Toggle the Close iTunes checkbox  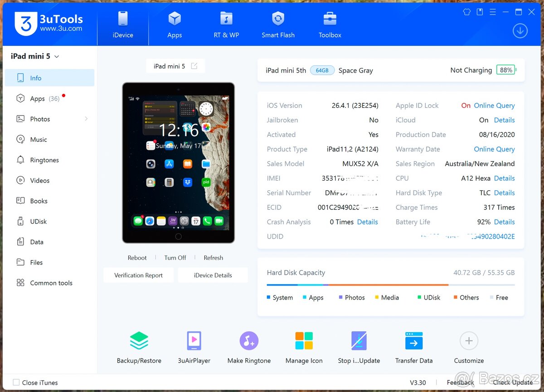pos(16,382)
